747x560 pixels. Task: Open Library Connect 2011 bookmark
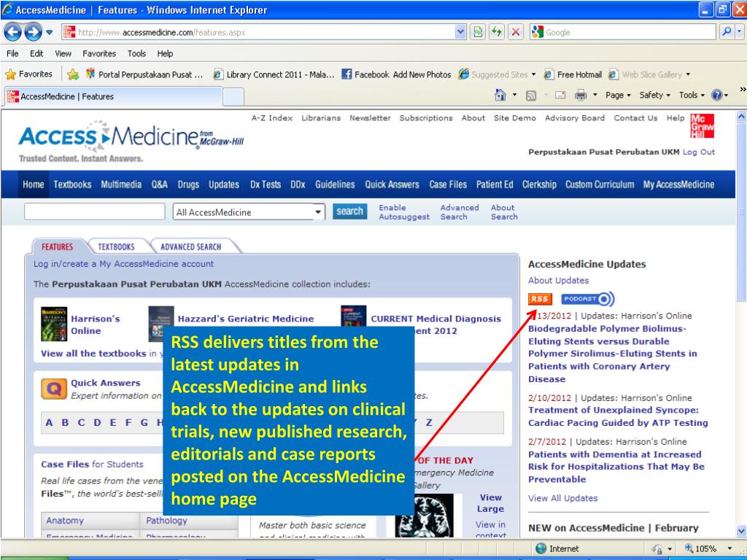tap(274, 74)
